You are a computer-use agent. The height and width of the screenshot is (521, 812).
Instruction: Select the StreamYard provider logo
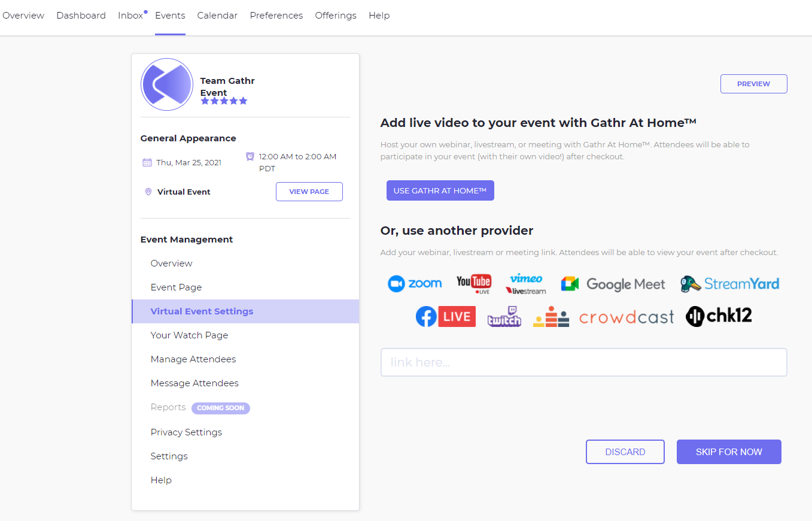(x=729, y=284)
